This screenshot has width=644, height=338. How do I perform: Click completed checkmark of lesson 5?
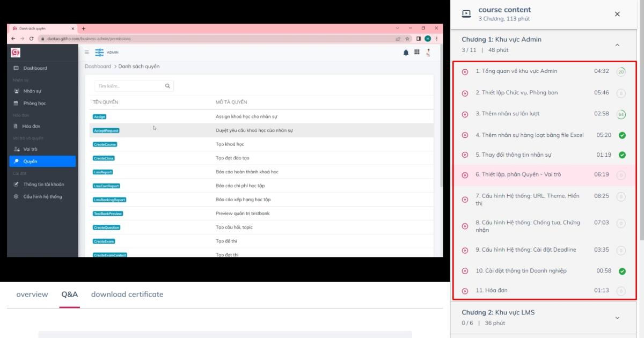click(x=622, y=155)
